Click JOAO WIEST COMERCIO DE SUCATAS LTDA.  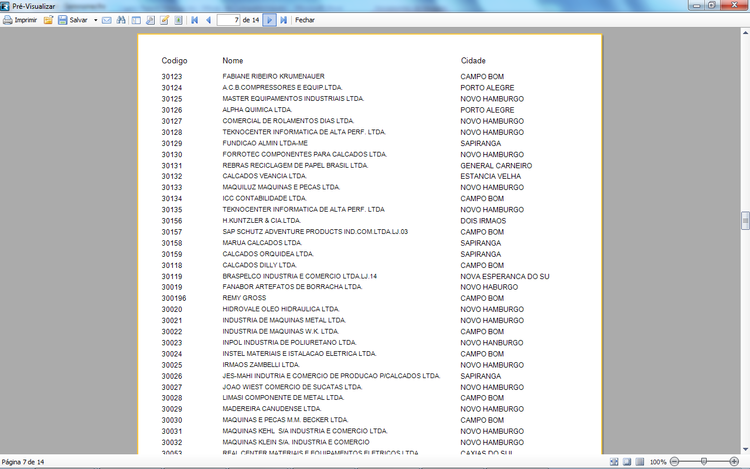[x=292, y=387]
